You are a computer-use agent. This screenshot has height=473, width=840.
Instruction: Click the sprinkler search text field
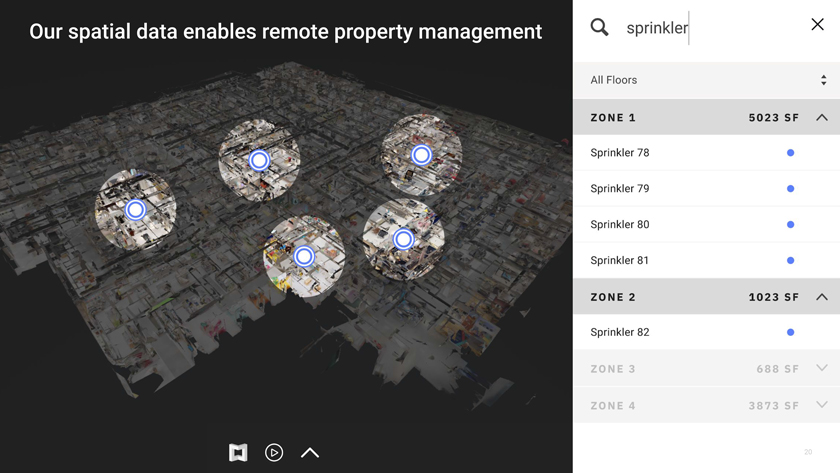700,28
